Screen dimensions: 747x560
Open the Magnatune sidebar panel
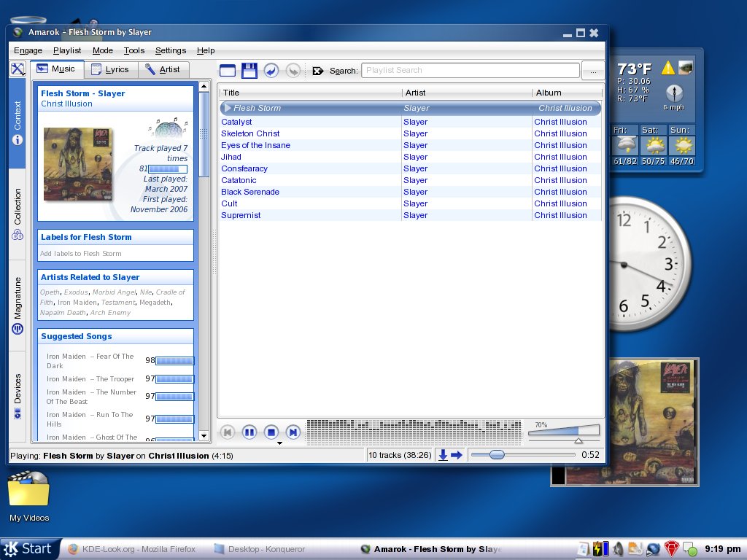(18, 306)
